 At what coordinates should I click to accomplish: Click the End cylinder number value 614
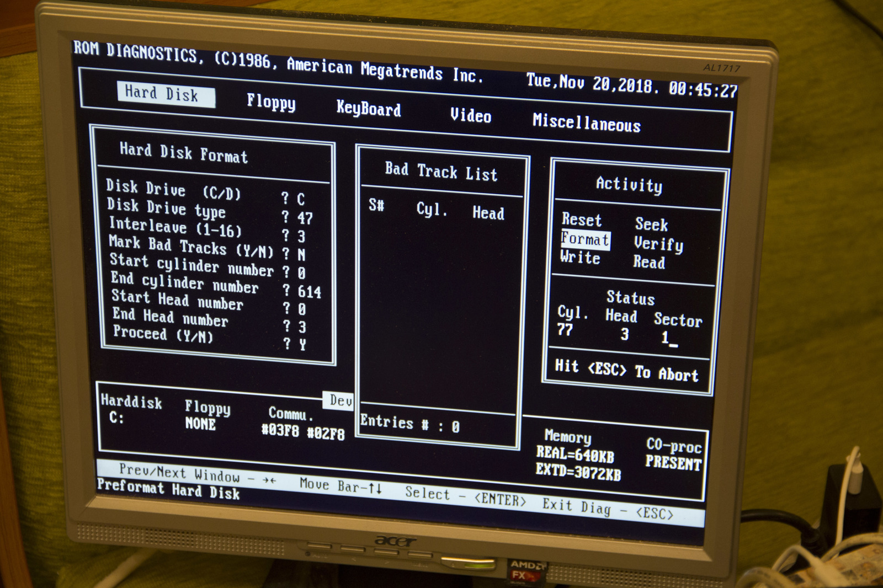point(310,292)
